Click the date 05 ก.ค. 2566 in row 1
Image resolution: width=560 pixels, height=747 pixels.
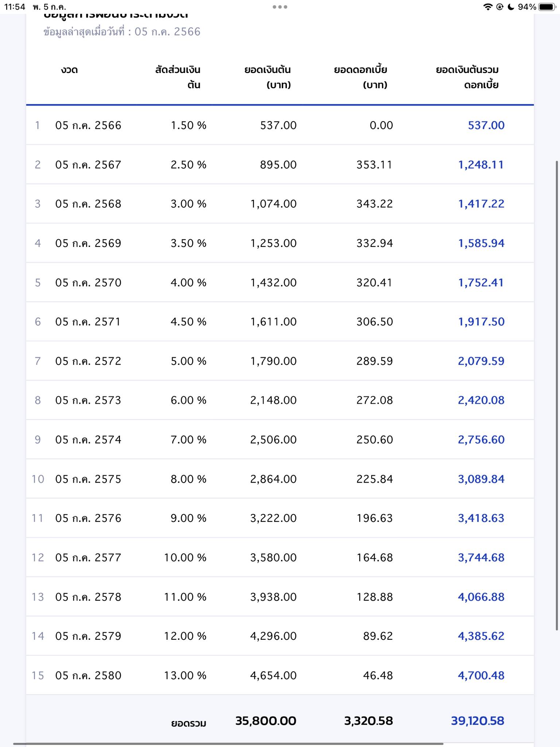(88, 125)
